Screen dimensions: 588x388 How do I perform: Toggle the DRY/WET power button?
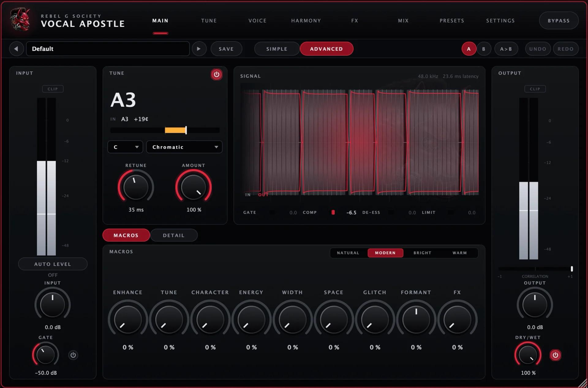(x=555, y=355)
